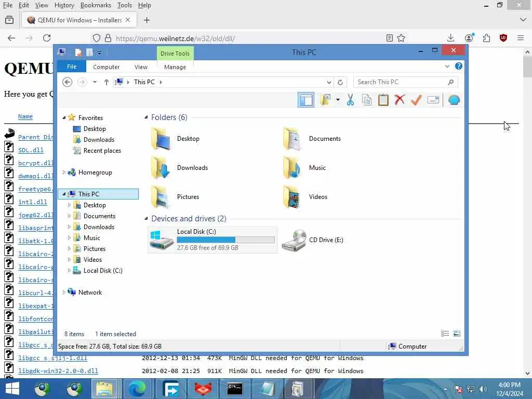Click the Search This PC field
The width and height of the screenshot is (532, 399).
(x=405, y=82)
